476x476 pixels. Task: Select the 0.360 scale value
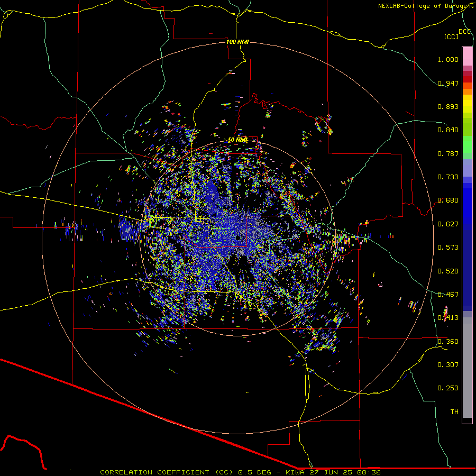coord(448,342)
